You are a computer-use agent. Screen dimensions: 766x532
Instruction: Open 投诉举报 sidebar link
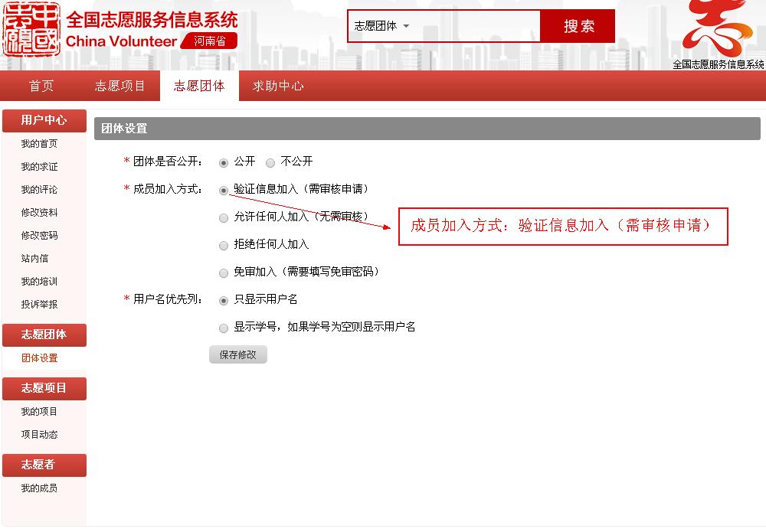(x=39, y=305)
